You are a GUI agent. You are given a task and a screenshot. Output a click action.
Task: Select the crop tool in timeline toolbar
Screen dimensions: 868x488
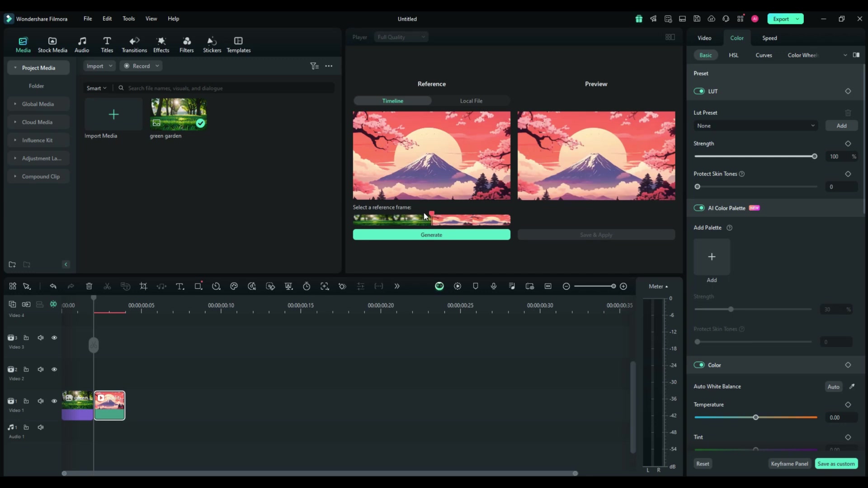click(x=143, y=286)
